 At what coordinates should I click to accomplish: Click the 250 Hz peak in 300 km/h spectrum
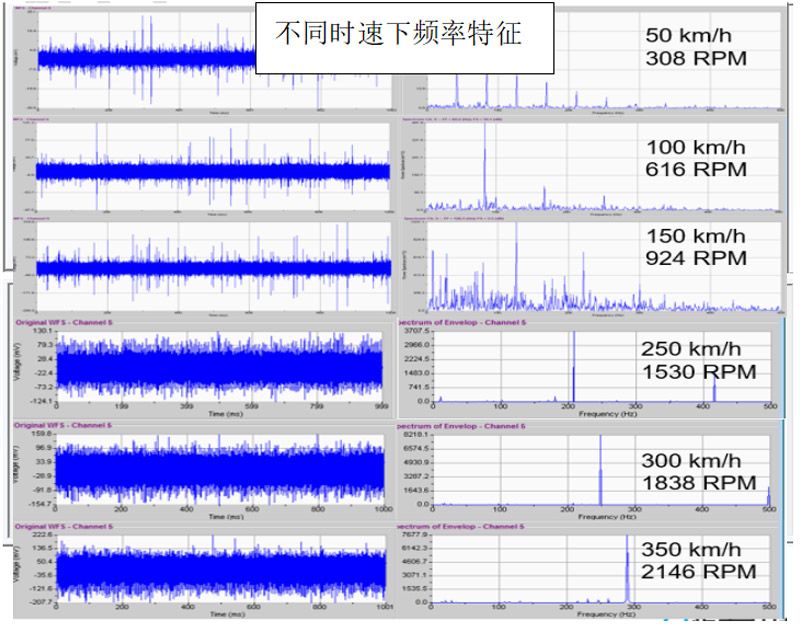pyautogui.click(x=600, y=470)
